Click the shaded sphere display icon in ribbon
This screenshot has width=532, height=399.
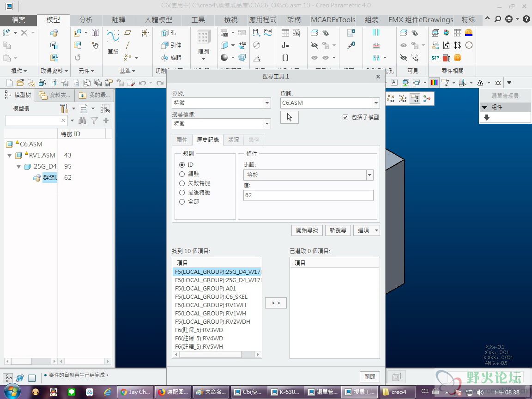pos(224,58)
